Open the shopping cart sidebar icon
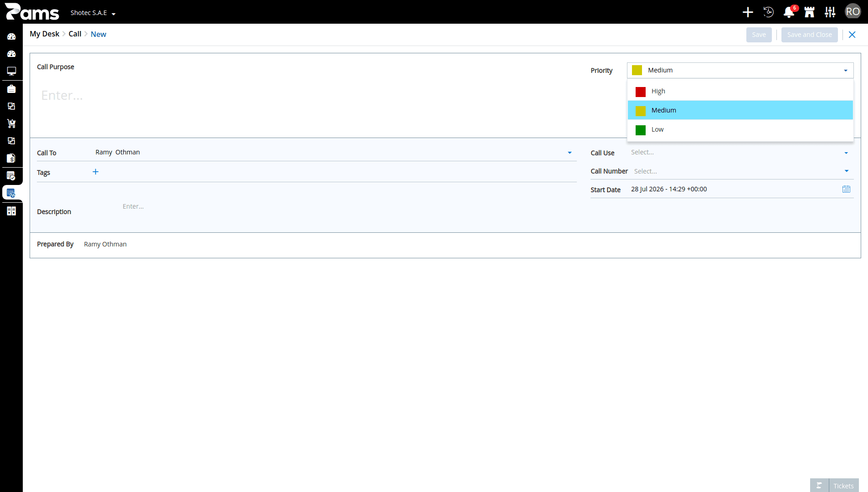This screenshot has height=492, width=868. [11, 123]
